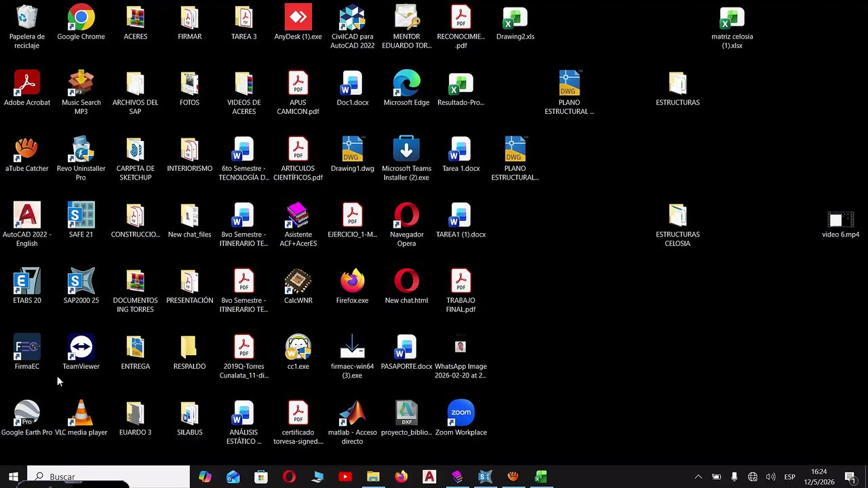
Task: Select the CivilCAD para AutoCAD 2022 shortcut
Action: click(353, 27)
